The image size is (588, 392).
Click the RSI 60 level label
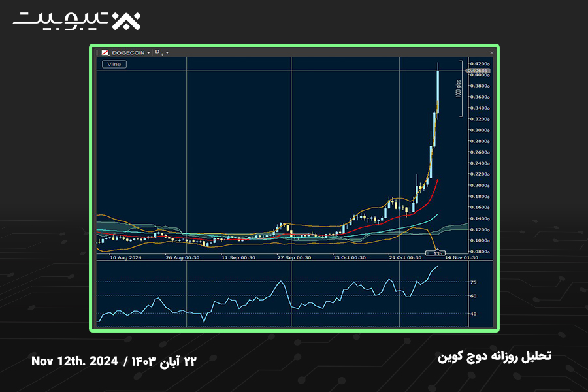pyautogui.click(x=473, y=296)
